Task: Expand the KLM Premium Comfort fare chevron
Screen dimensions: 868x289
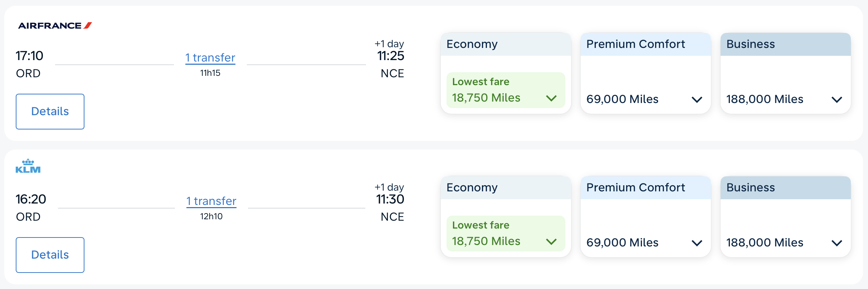Action: tap(697, 243)
